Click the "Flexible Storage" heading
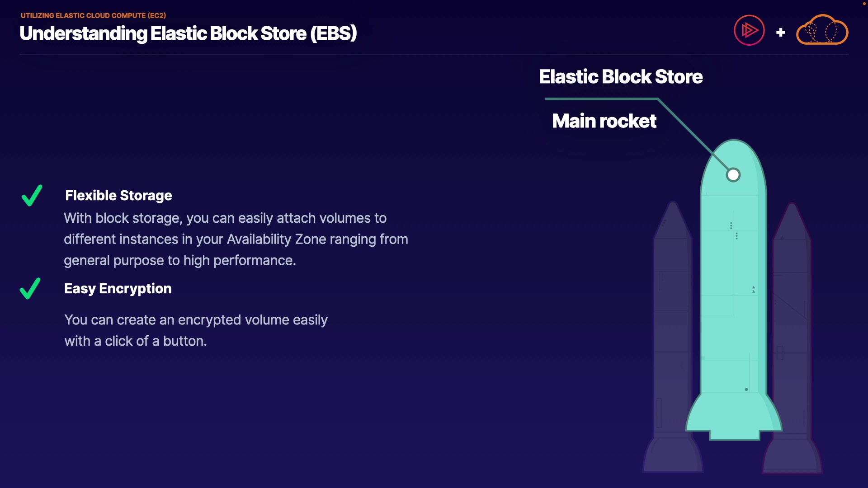This screenshot has height=488, width=868. 118,196
